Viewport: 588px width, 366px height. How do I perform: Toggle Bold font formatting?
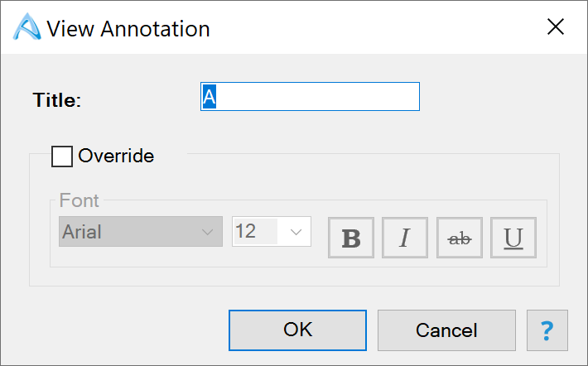(351, 238)
